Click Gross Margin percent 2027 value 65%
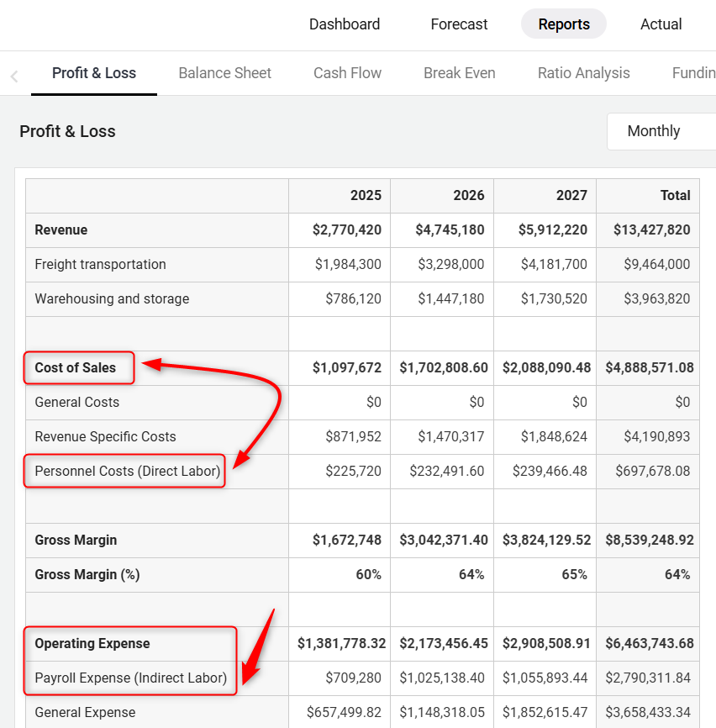This screenshot has height=728, width=716. click(575, 574)
